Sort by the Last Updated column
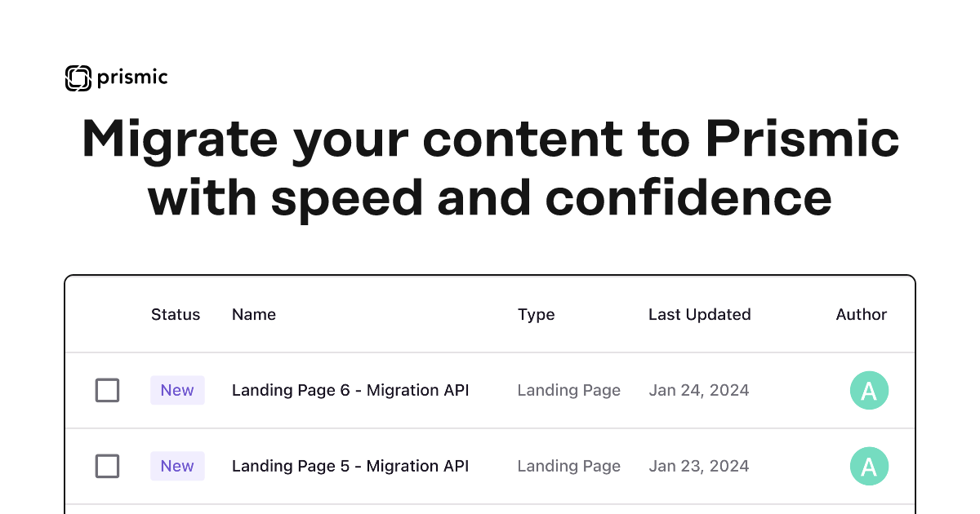The image size is (980, 514). click(700, 314)
